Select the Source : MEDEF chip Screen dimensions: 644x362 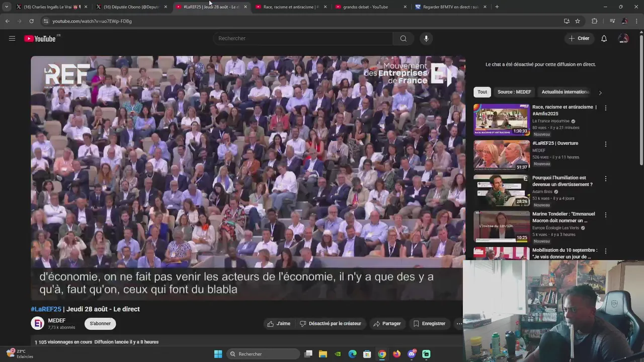click(x=514, y=92)
